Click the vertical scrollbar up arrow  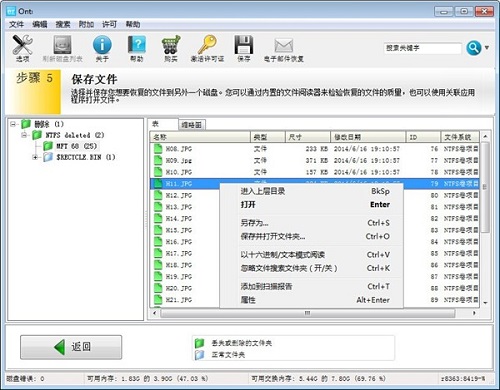point(485,136)
